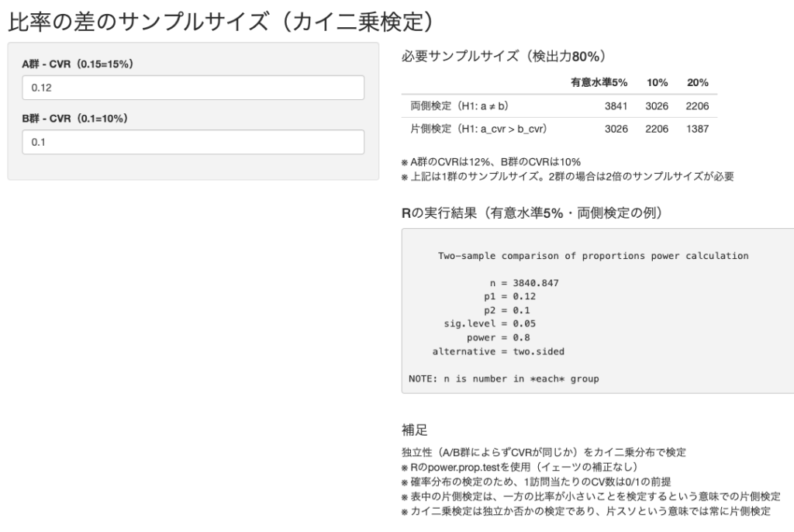This screenshot has height=532, width=794.
Task: Click the A群 - CVR (0.15=15%) label
Action: coord(78,64)
